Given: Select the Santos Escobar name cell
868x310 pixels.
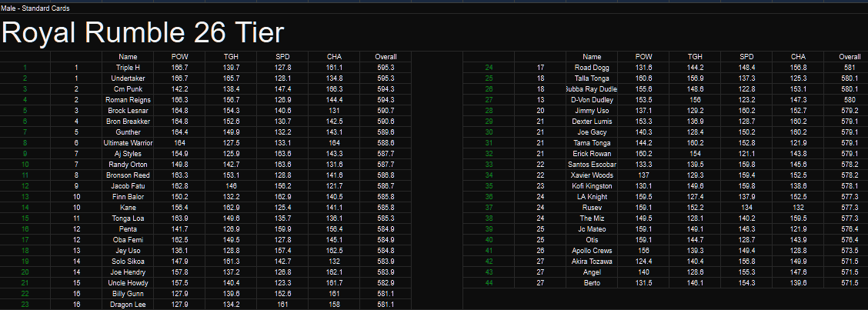Looking at the screenshot, I should (x=592, y=165).
